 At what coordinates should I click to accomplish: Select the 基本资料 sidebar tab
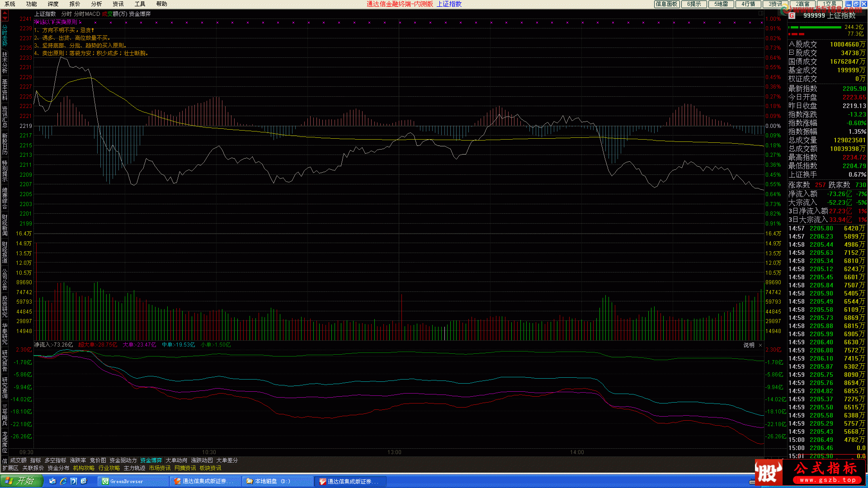coord(5,89)
